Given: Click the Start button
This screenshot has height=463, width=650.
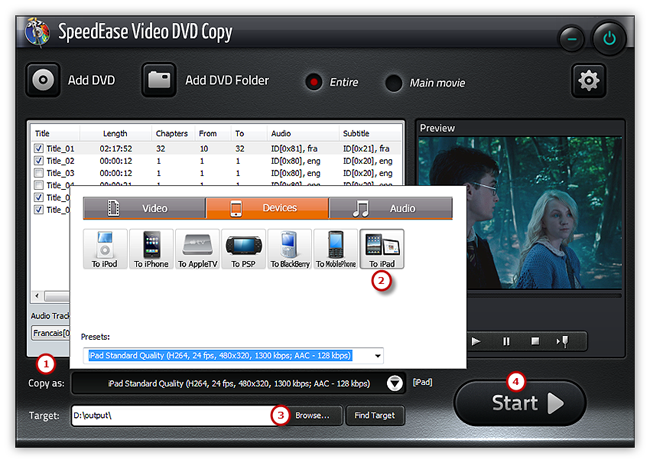Looking at the screenshot, I should coord(520,403).
